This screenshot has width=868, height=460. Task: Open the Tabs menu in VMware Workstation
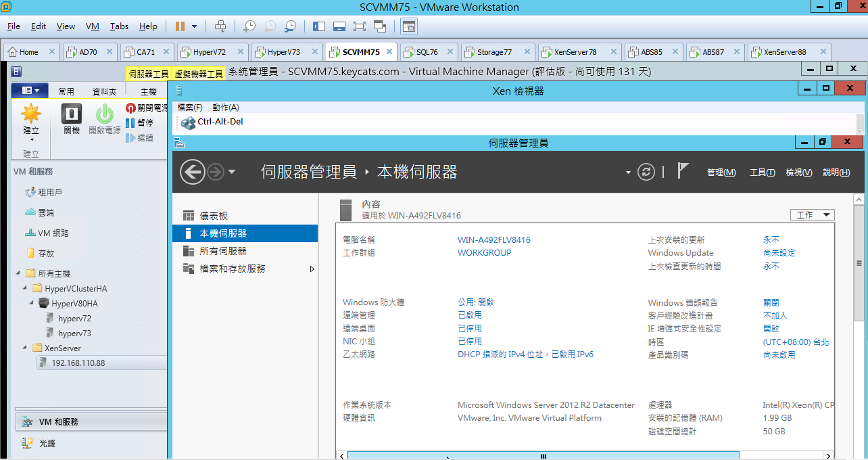click(119, 26)
